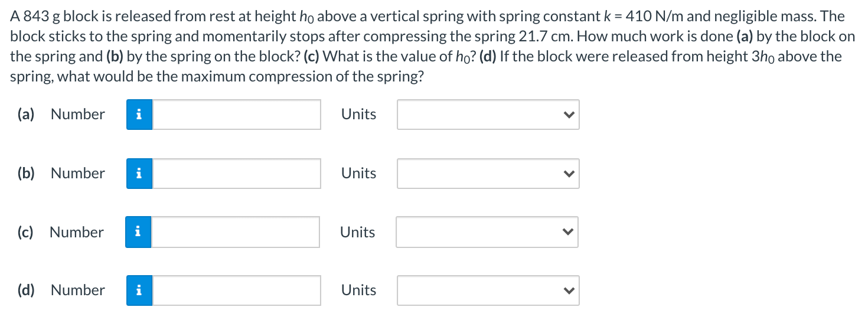Click the Number label in row (d)
This screenshot has width=868, height=320.
[x=78, y=290]
